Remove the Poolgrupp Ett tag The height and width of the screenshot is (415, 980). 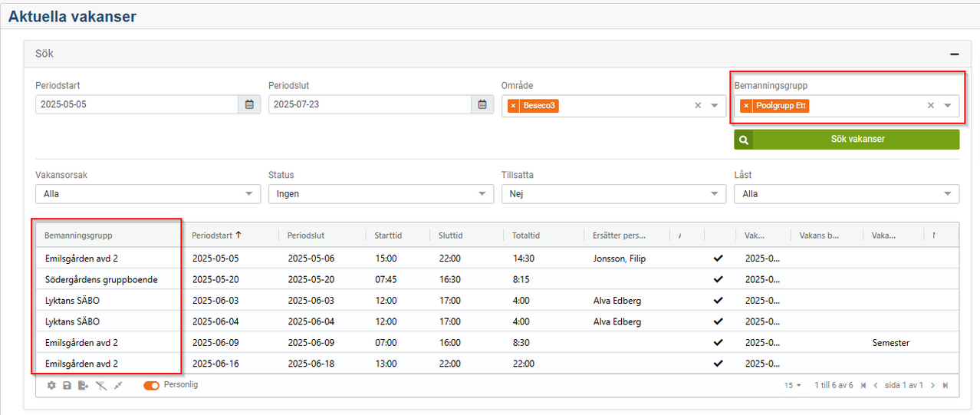tap(746, 106)
